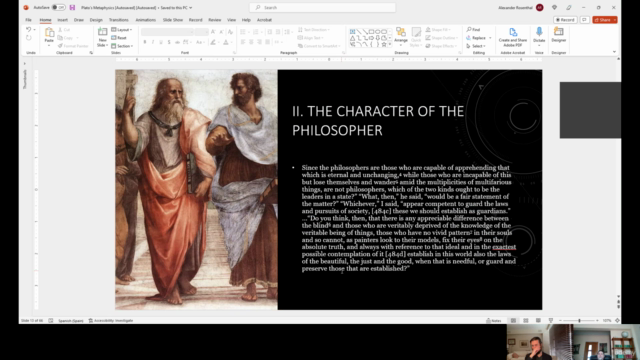Open the Section dropdown
The height and width of the screenshot is (360, 640).
pos(122,46)
